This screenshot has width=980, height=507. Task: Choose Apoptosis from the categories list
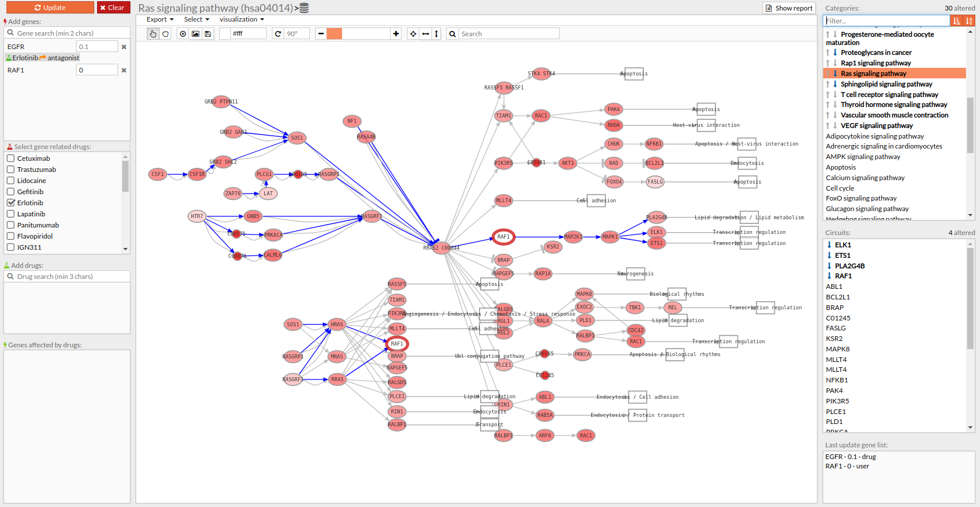point(841,167)
